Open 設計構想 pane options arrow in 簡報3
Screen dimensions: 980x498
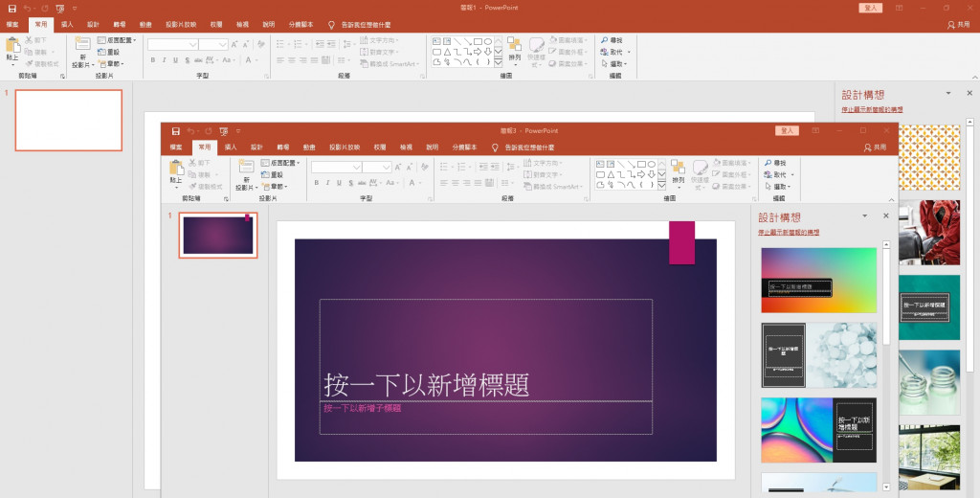click(865, 215)
